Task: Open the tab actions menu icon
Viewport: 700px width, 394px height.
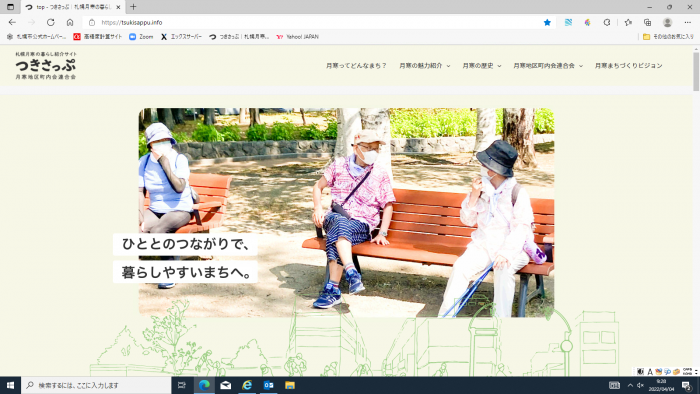Action: click(10, 7)
